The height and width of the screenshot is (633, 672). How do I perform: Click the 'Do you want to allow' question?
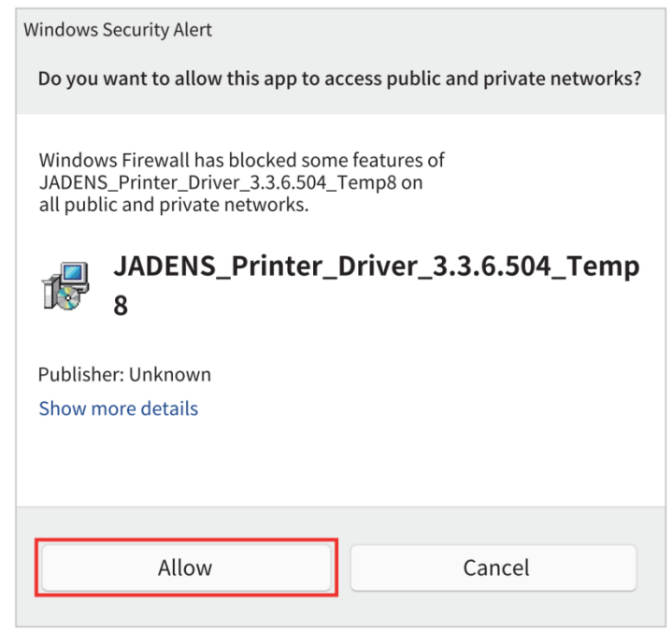click(x=339, y=79)
